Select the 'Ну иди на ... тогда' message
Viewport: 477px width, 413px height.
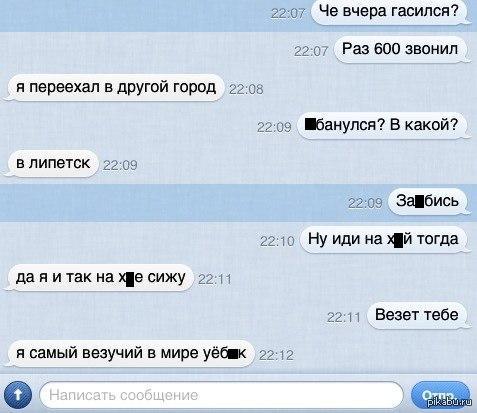pyautogui.click(x=384, y=240)
